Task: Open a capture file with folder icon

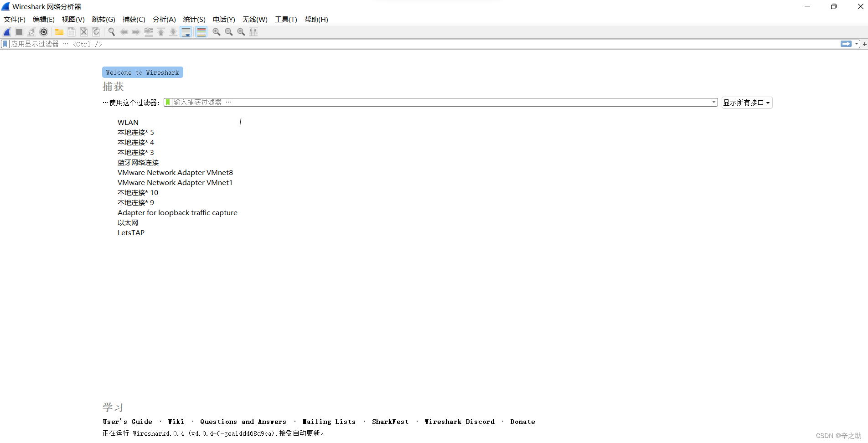Action: click(59, 32)
